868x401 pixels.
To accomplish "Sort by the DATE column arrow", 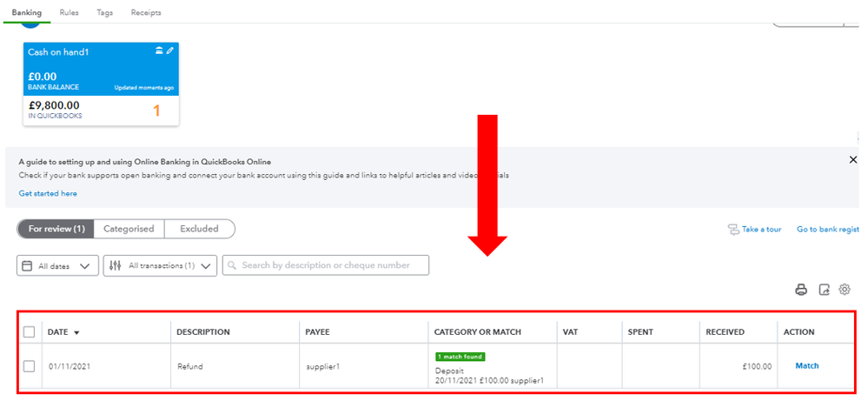I will pos(76,332).
